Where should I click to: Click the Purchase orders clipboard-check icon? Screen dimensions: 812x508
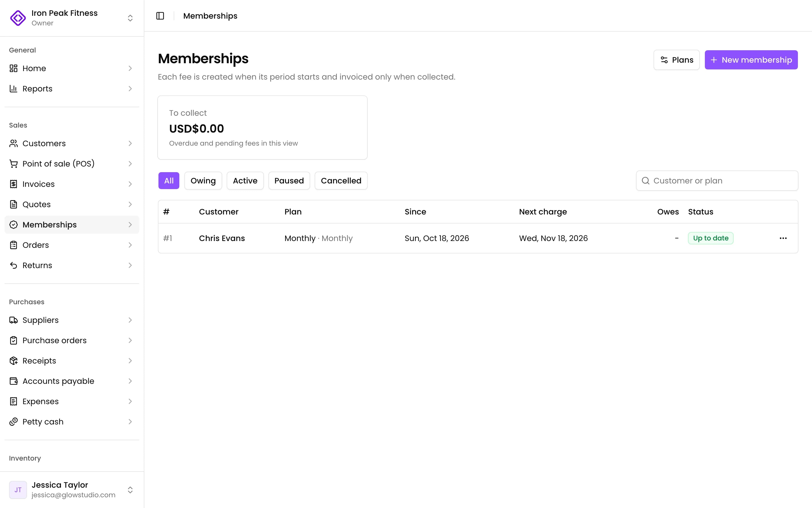pos(14,340)
